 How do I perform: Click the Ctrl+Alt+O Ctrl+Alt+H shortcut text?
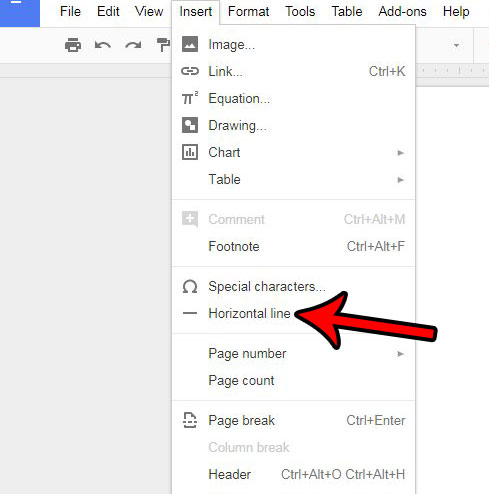(x=343, y=474)
